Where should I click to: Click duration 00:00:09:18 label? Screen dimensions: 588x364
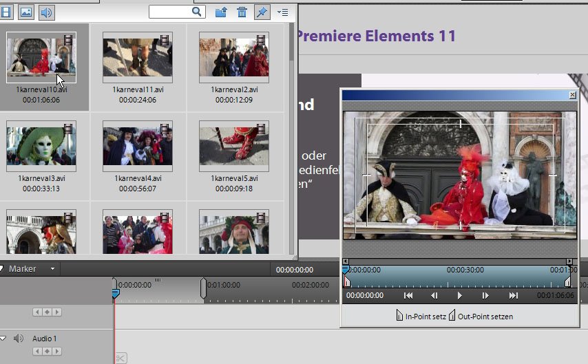(234, 189)
